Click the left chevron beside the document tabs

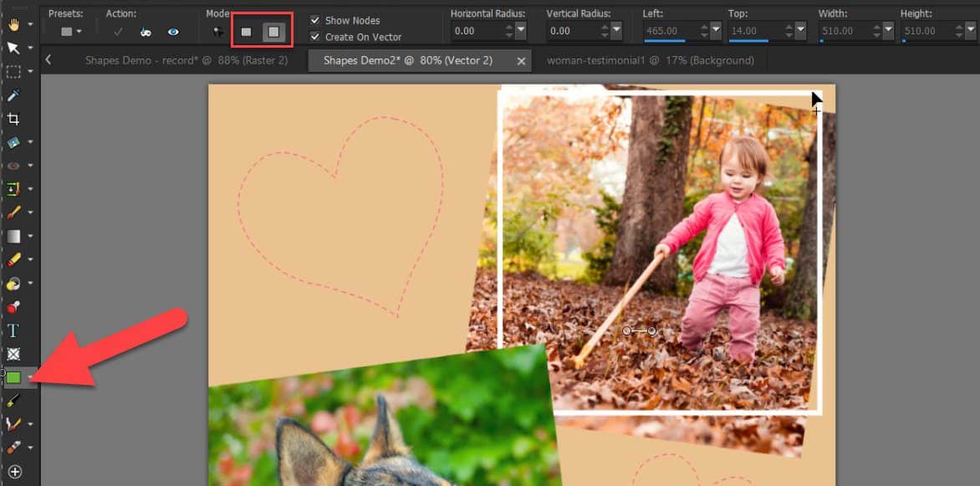(48, 60)
